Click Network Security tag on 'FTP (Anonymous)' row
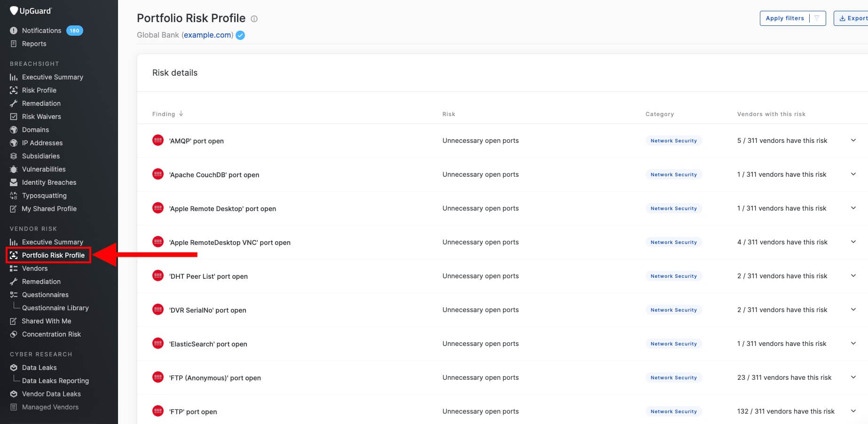Viewport: 868px width, 424px height. (674, 377)
